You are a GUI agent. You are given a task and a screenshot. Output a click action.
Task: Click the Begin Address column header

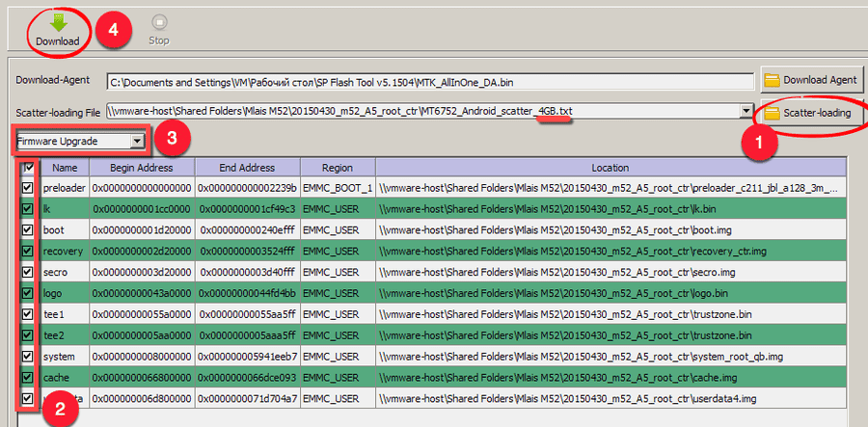pos(143,167)
